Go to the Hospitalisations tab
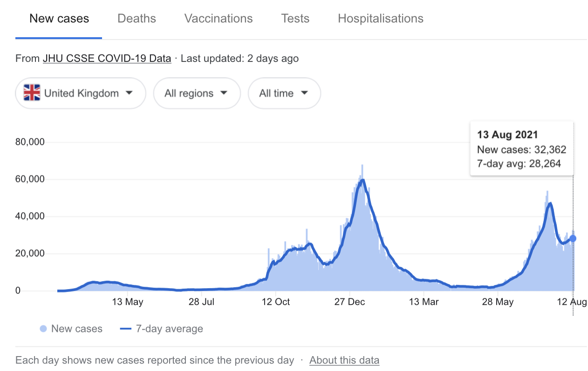 (381, 19)
